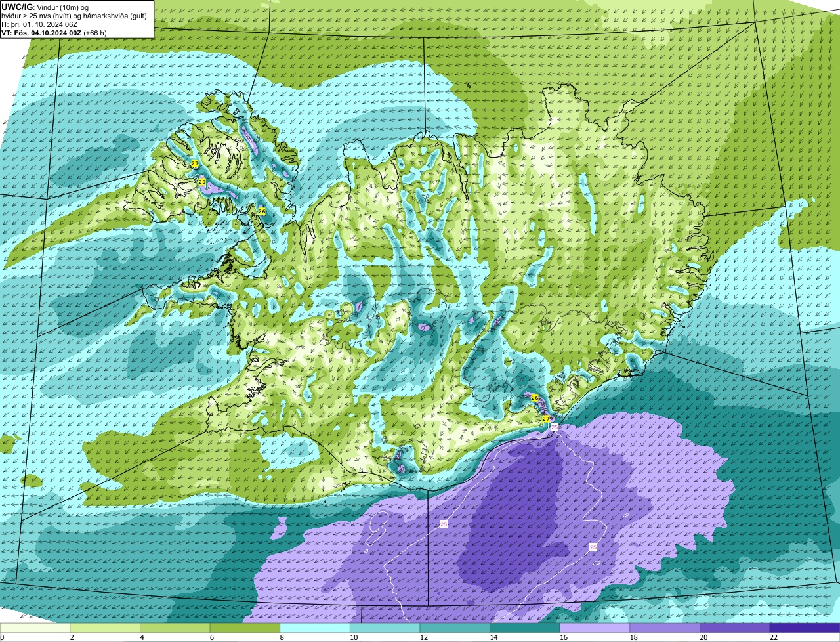Click the scale label 4

(x=142, y=637)
